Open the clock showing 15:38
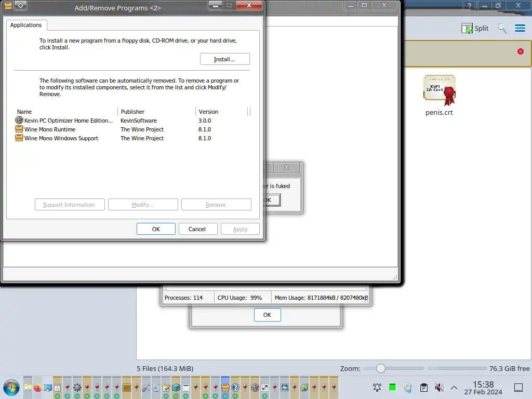Image resolution: width=532 pixels, height=399 pixels. (483, 388)
